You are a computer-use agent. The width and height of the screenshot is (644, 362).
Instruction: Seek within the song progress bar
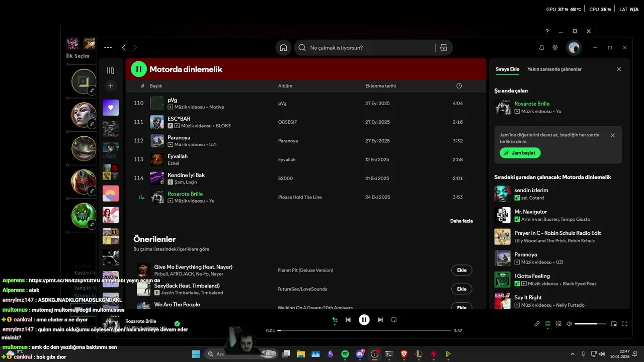coord(364,330)
